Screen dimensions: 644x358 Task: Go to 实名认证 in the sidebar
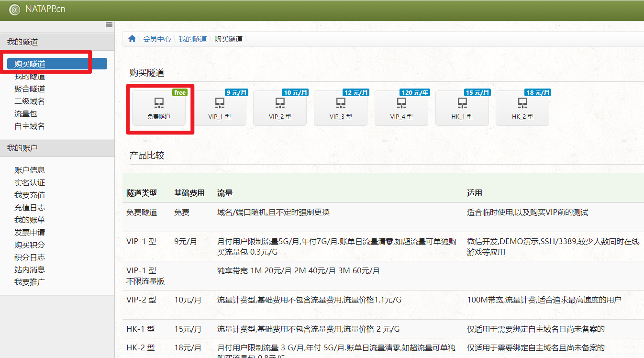[30, 183]
